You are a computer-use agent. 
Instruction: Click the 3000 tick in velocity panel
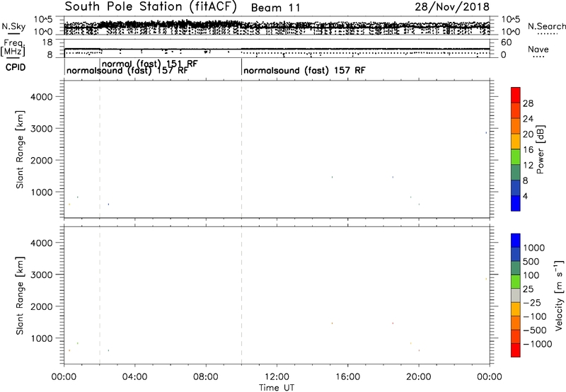pos(41,275)
